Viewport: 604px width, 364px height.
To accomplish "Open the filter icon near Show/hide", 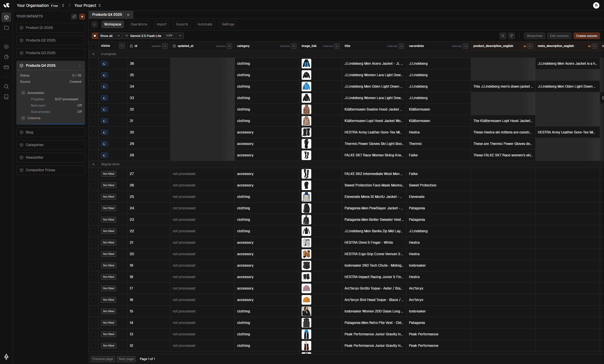I will (x=511, y=36).
